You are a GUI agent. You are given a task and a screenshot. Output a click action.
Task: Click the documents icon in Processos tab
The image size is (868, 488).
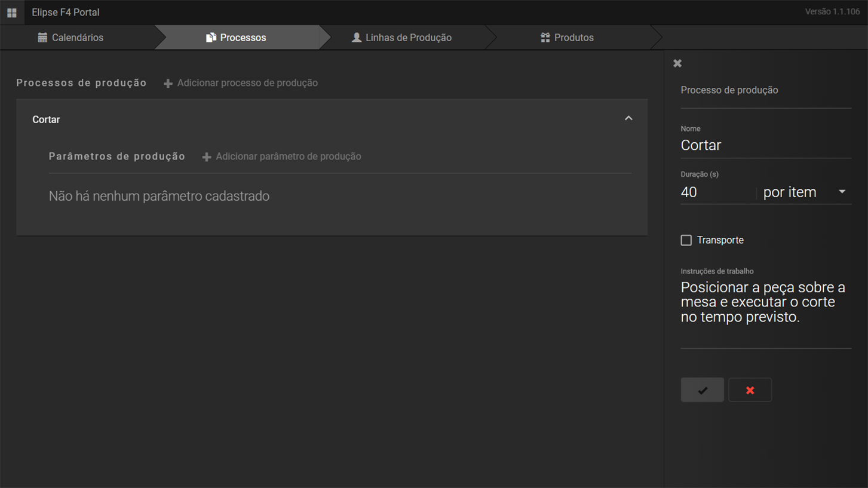tap(211, 38)
